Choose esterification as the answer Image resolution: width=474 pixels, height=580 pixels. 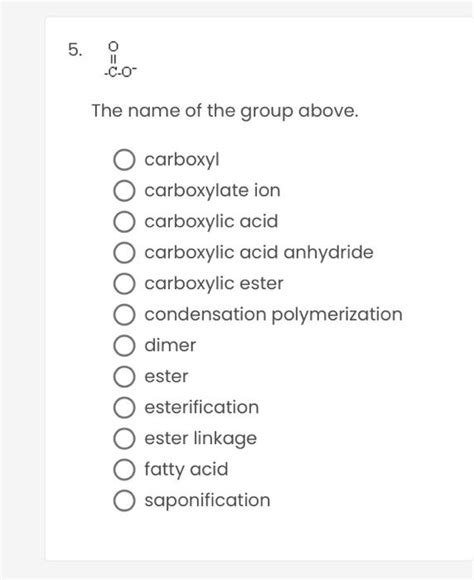point(124,407)
